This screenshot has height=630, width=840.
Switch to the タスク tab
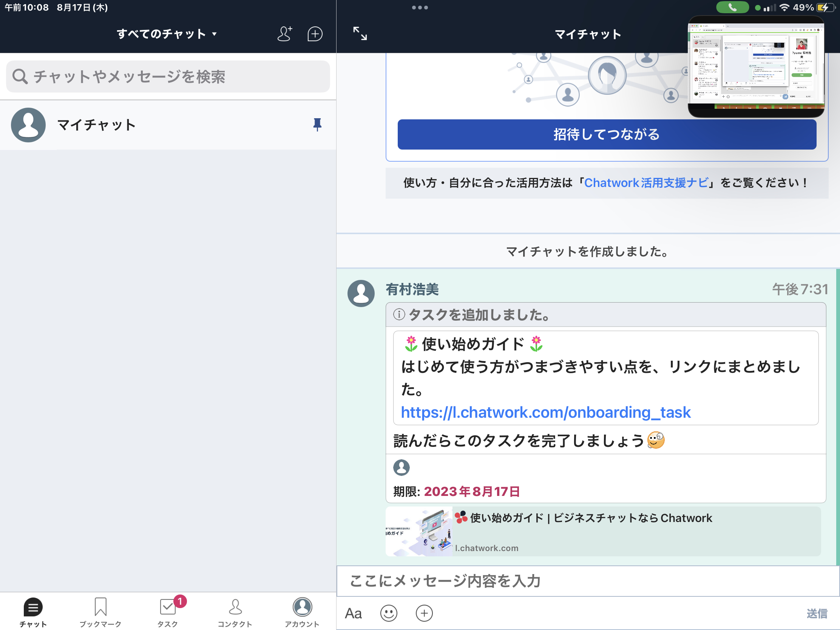pyautogui.click(x=167, y=612)
